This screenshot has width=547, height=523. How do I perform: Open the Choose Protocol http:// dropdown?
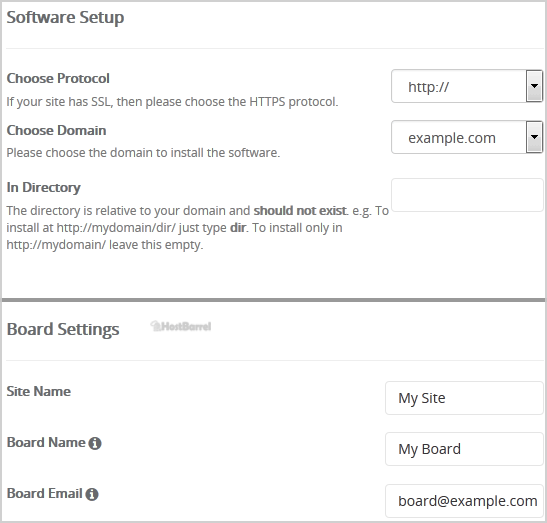[x=467, y=86]
